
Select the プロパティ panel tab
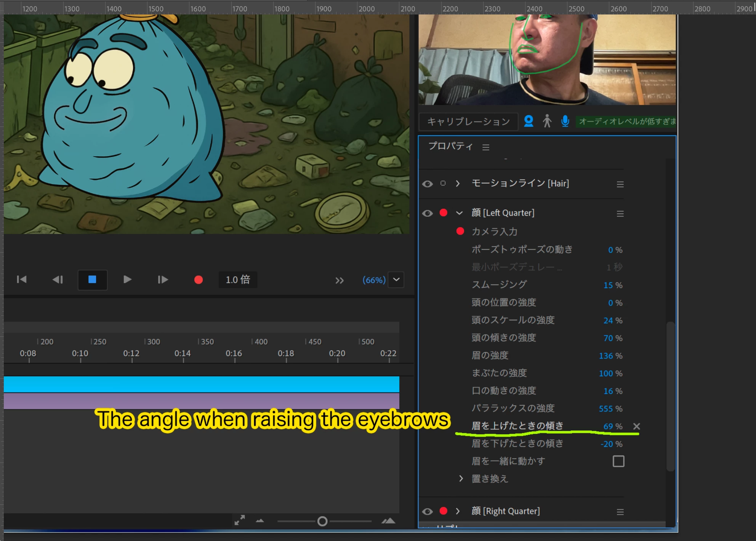click(x=451, y=146)
